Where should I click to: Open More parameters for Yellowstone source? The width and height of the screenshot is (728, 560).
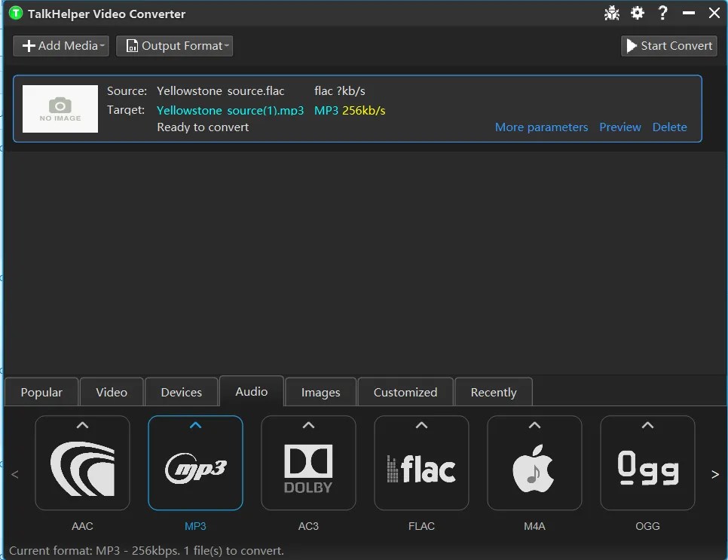(x=541, y=127)
